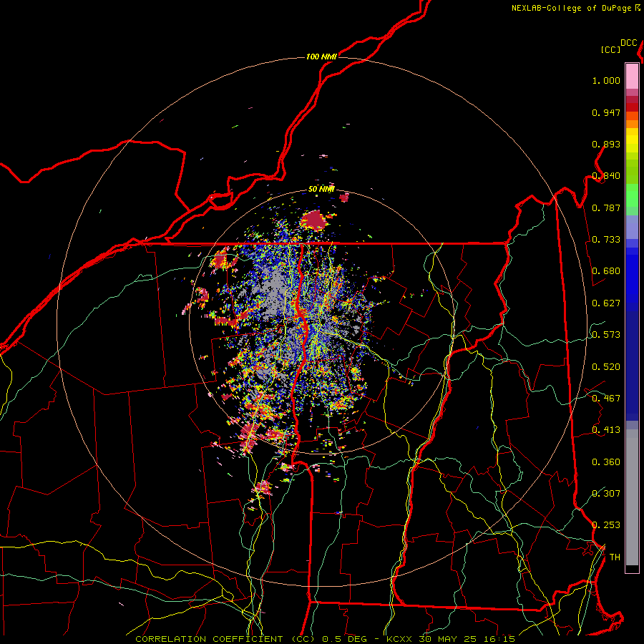Click the pink top segment of color bar
The image size is (644, 644).
632,76
